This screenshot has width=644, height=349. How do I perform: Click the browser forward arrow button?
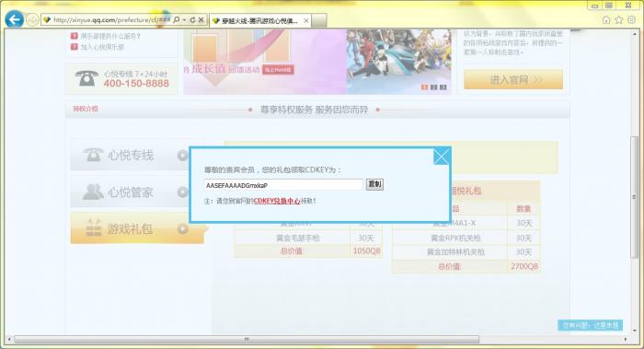(32, 19)
